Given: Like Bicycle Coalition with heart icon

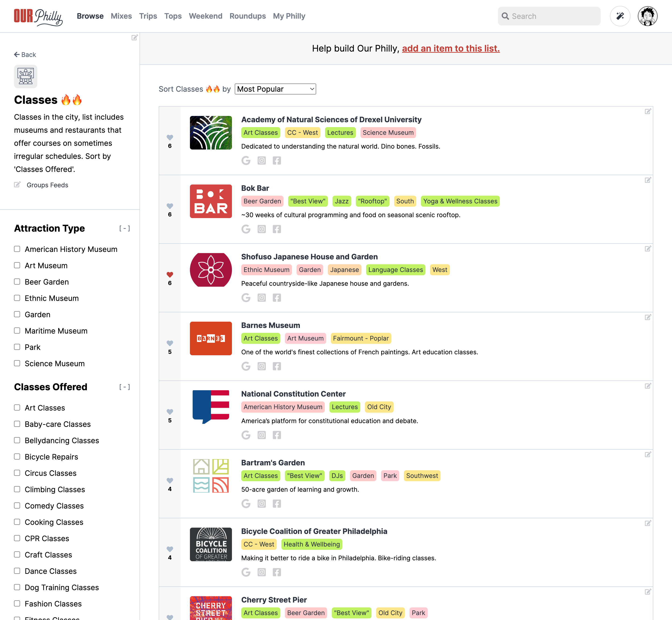Looking at the screenshot, I should tap(170, 549).
